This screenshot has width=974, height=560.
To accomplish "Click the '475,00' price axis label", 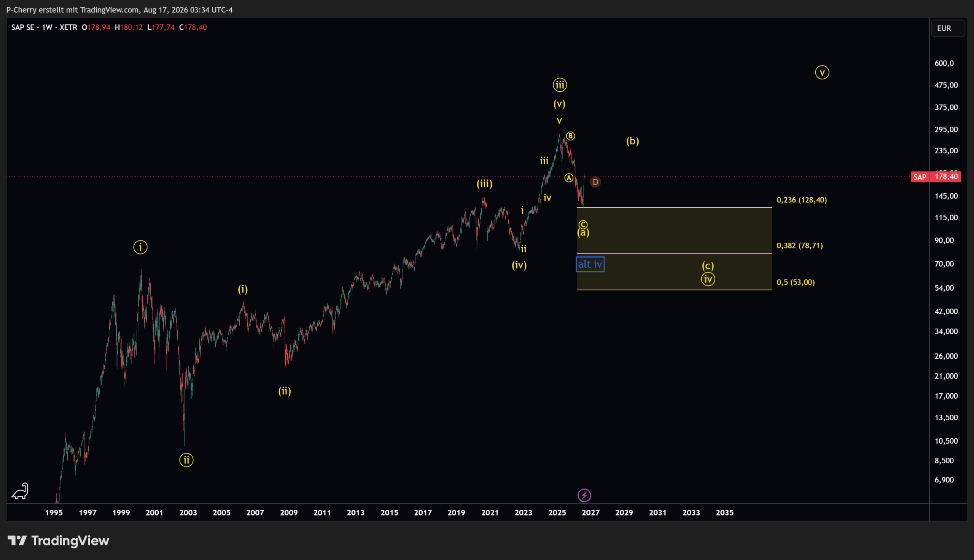I will [946, 85].
